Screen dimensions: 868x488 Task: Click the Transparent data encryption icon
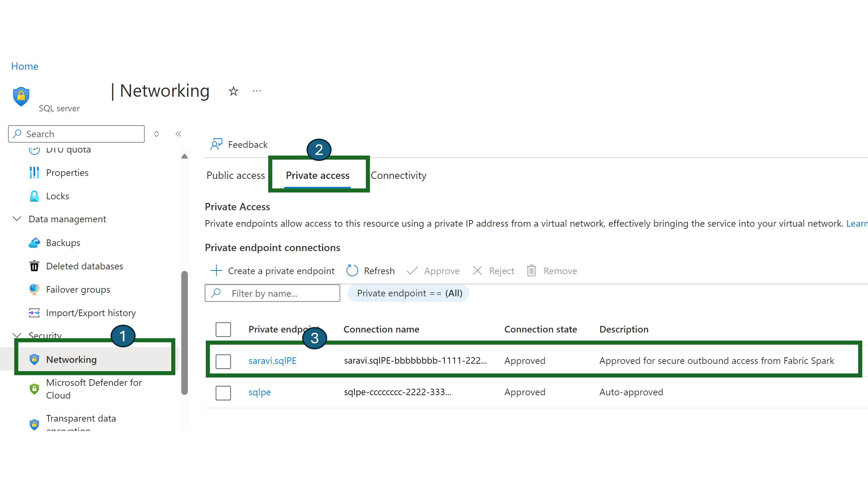click(33, 424)
